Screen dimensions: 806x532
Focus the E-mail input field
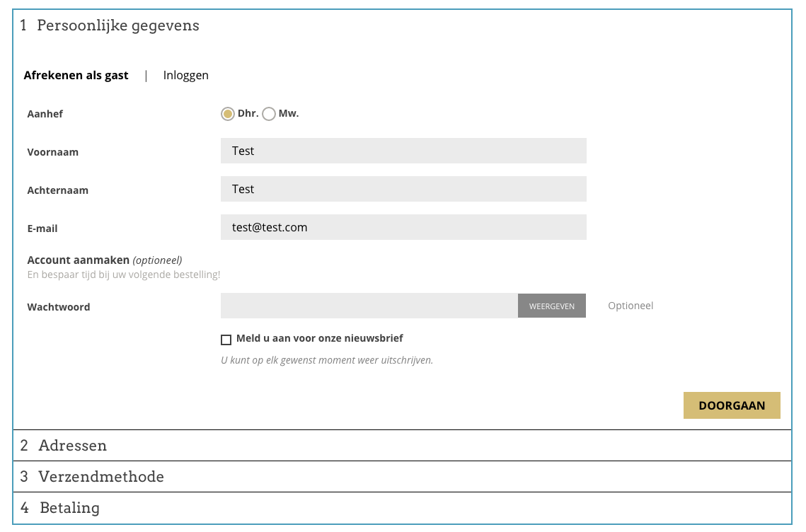(403, 227)
